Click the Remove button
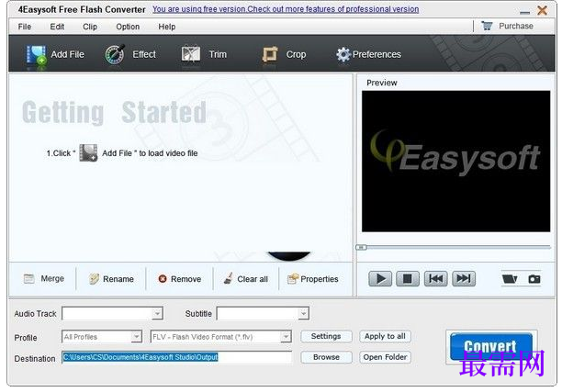562x392 pixels. 180,279
